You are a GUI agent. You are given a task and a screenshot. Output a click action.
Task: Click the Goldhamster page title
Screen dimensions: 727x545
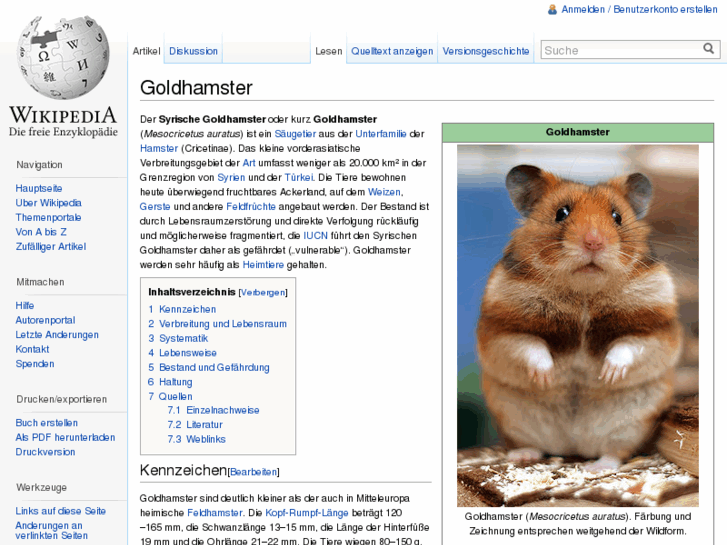196,88
